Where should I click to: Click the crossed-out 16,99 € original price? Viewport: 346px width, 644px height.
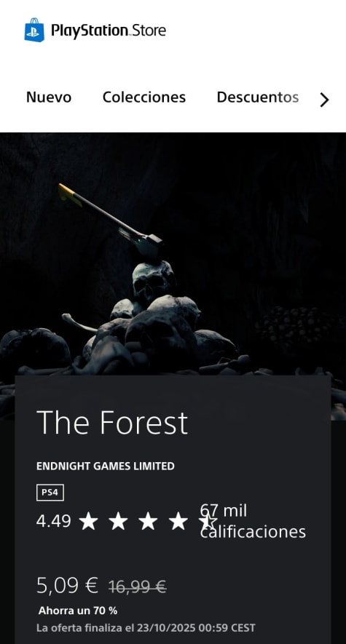pyautogui.click(x=137, y=587)
